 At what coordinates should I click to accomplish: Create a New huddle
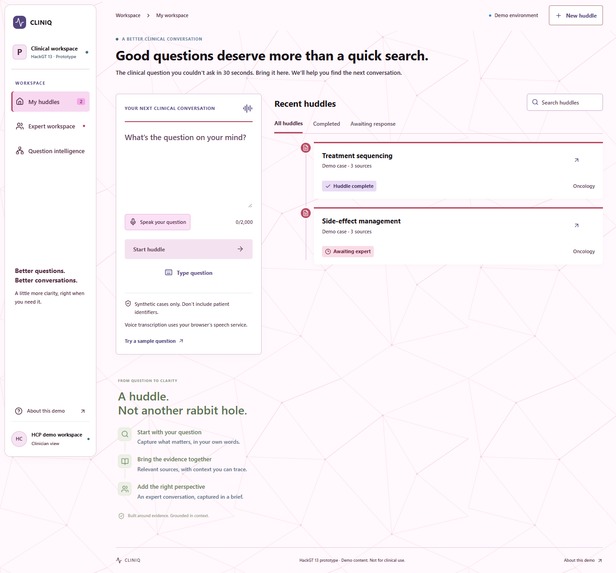tap(576, 15)
